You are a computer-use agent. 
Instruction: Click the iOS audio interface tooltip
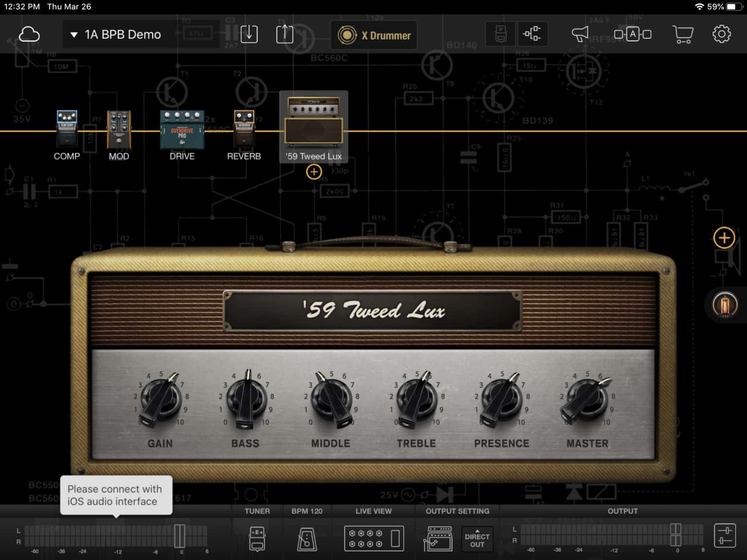coord(116,495)
